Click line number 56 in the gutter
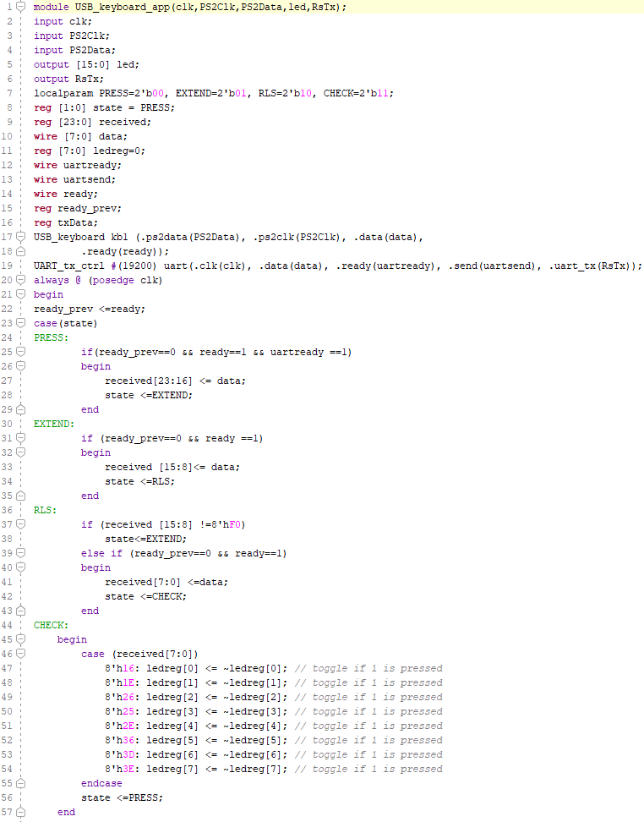This screenshot has height=822, width=644. [x=7, y=797]
